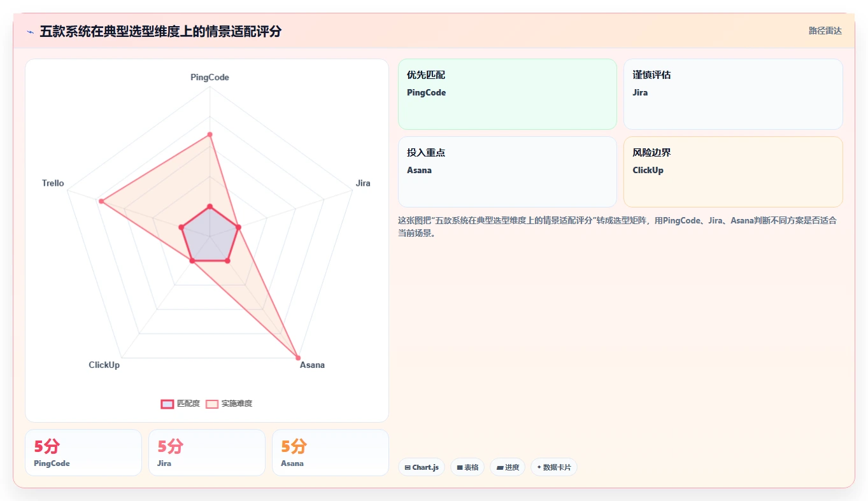868x501 pixels.
Task: Select the 5分 PingCode score card
Action: coord(83,453)
